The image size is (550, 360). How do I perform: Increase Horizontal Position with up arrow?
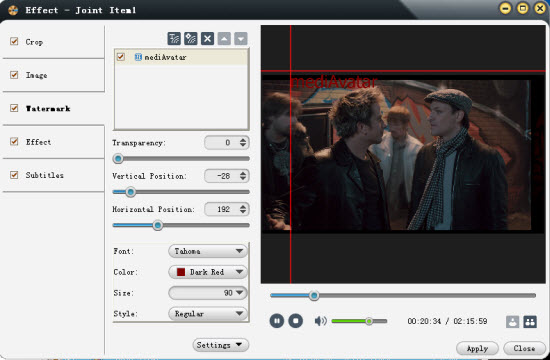click(x=243, y=207)
